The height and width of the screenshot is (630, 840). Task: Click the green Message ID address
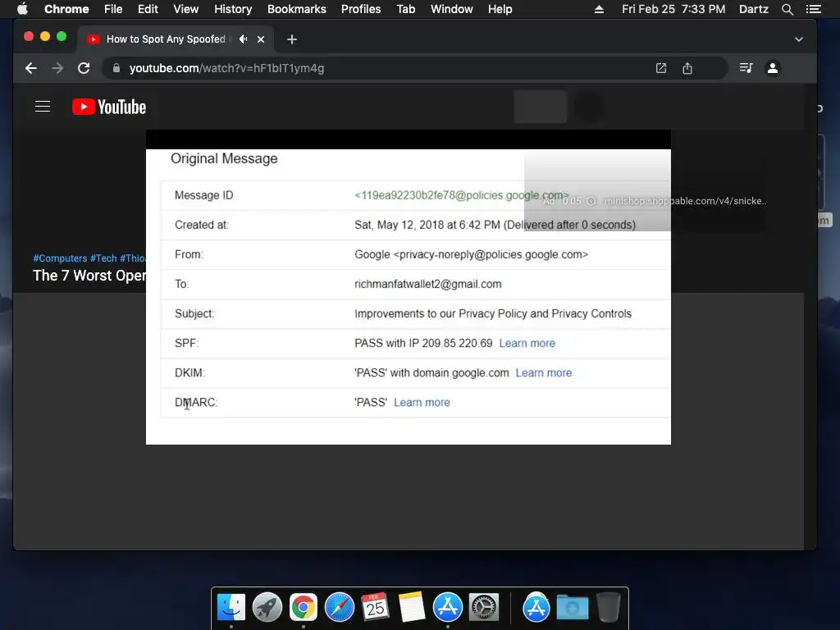click(x=461, y=195)
